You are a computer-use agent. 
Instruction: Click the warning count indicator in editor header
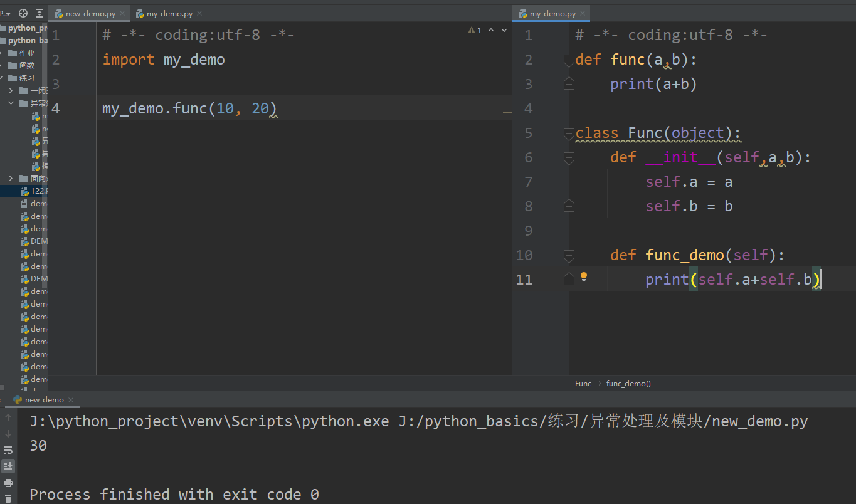(x=472, y=29)
